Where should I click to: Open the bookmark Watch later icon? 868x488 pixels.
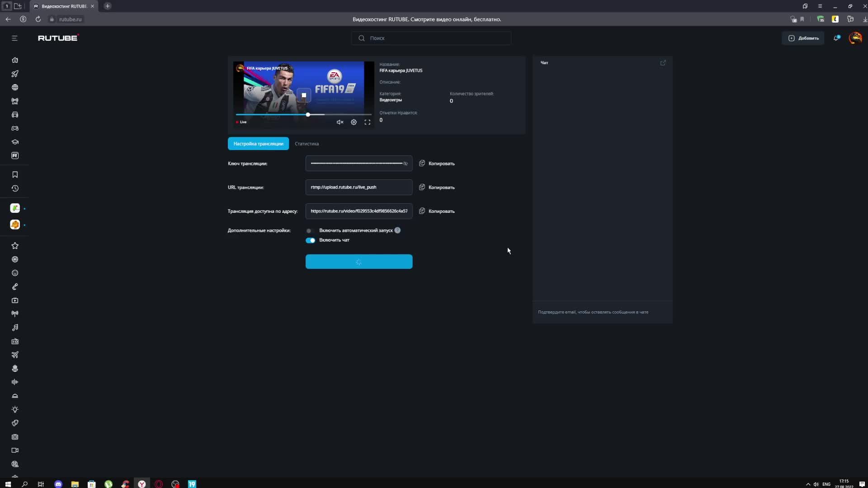click(15, 175)
